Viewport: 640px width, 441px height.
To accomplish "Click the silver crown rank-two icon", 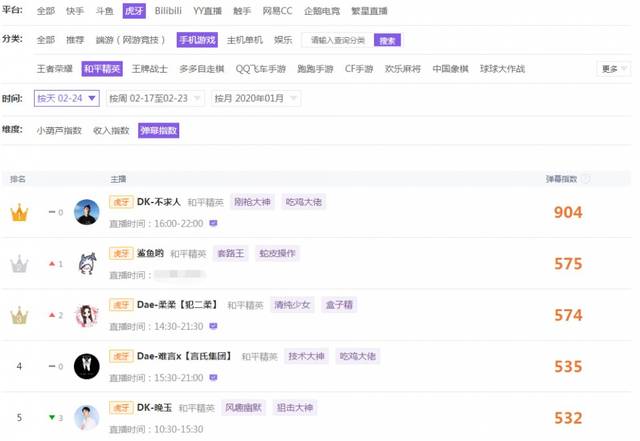I will coord(19,264).
